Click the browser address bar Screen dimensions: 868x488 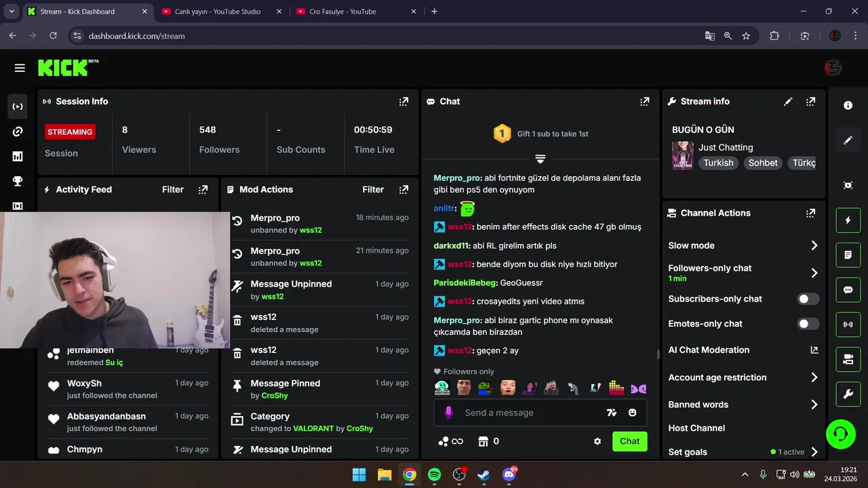coord(390,36)
